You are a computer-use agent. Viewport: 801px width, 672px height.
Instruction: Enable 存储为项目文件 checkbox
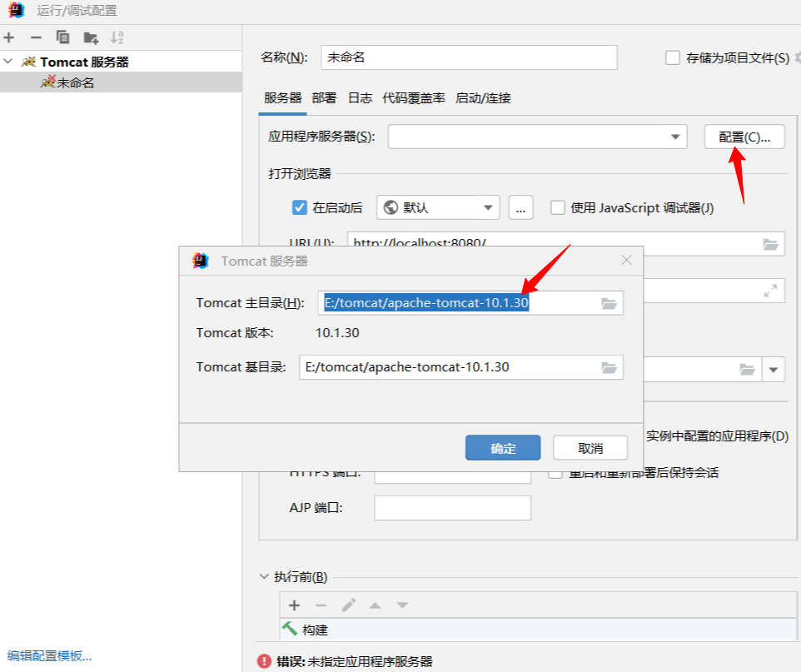(672, 57)
